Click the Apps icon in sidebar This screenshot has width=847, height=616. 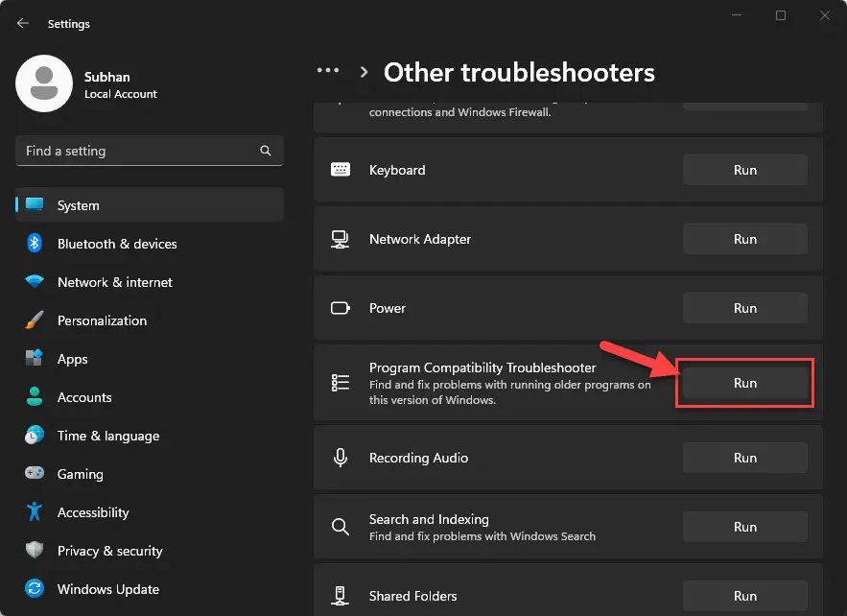pos(35,358)
